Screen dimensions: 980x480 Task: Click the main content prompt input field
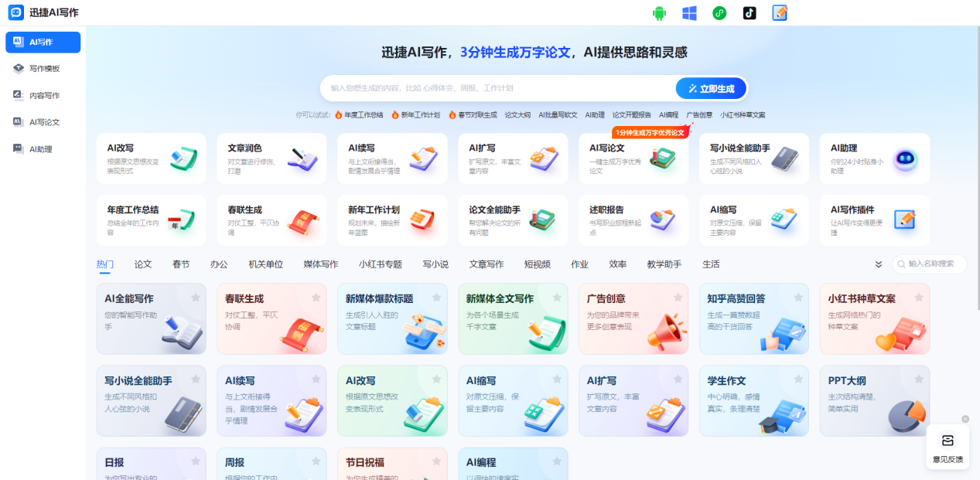495,88
